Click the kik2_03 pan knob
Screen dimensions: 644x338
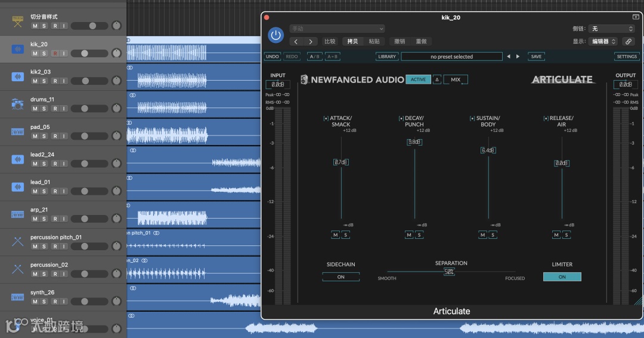(x=117, y=81)
